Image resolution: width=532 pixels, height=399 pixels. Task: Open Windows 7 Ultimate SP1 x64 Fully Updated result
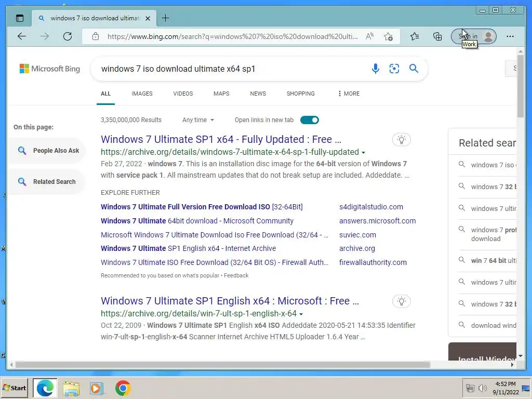coord(221,139)
